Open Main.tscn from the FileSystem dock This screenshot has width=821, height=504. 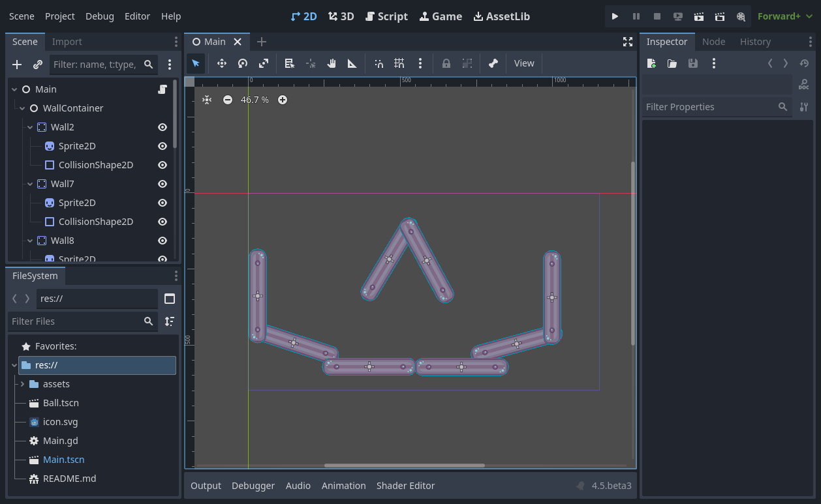[63, 459]
